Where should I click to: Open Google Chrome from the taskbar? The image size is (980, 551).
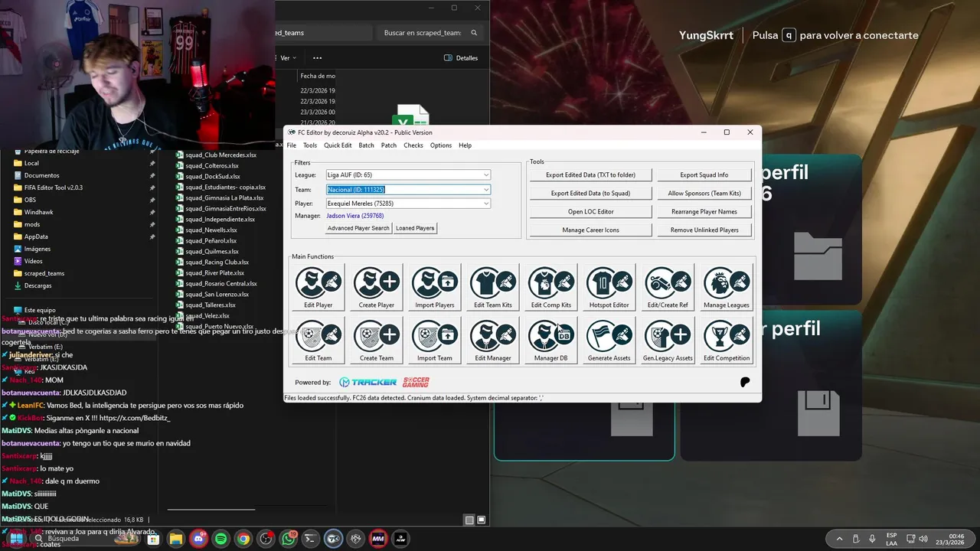coord(243,539)
